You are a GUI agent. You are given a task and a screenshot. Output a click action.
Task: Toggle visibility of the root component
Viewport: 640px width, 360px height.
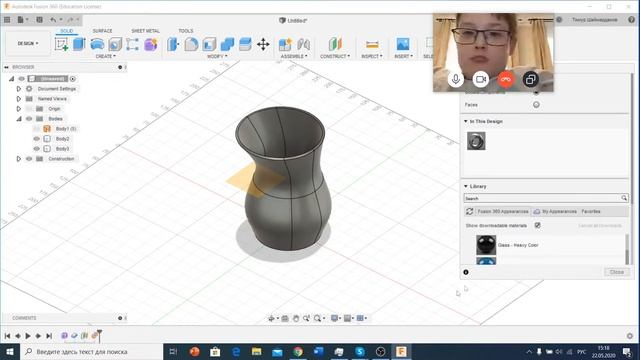22,79
